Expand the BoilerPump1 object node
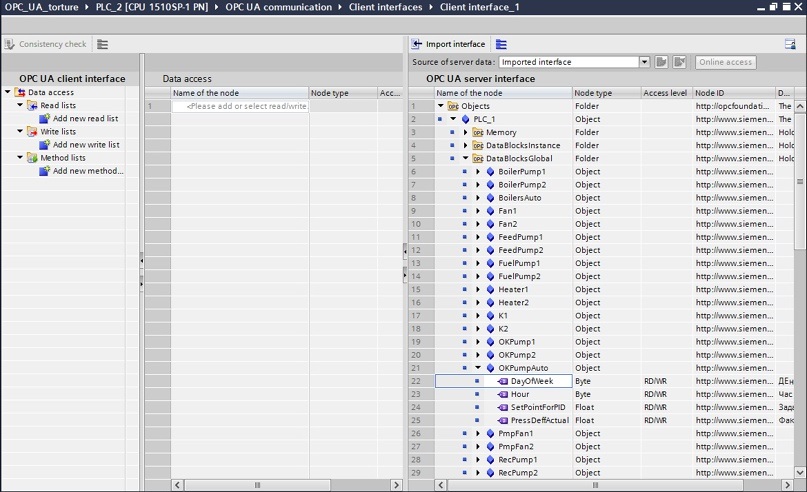Screen dimensions: 807x492 (x=478, y=171)
